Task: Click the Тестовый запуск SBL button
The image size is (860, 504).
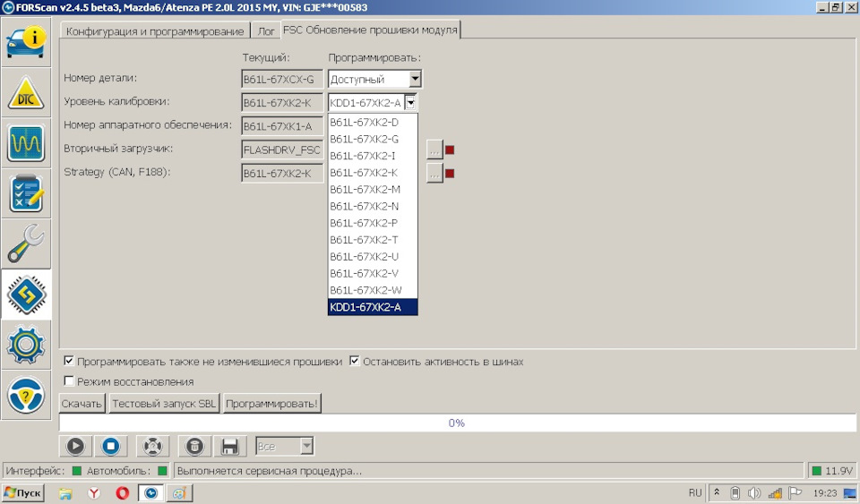Action: click(164, 404)
